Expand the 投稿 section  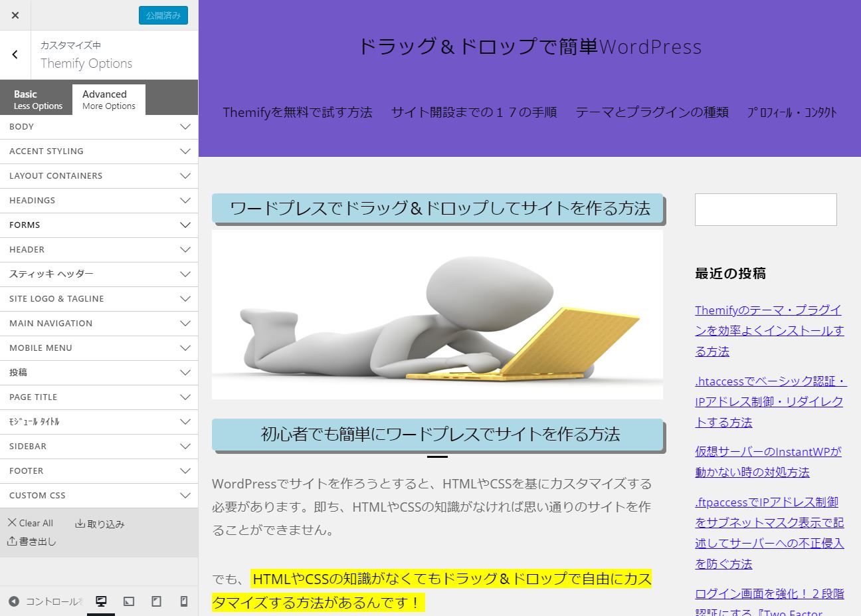click(x=99, y=373)
